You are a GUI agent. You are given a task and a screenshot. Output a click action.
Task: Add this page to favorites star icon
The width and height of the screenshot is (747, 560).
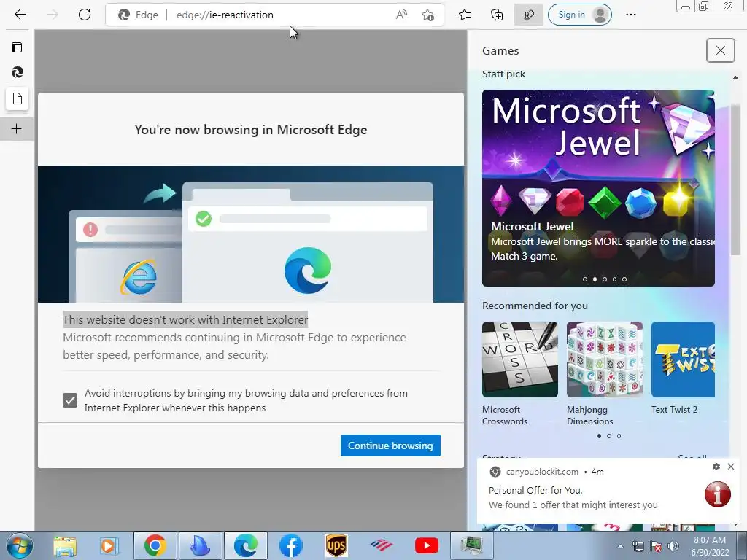click(427, 15)
